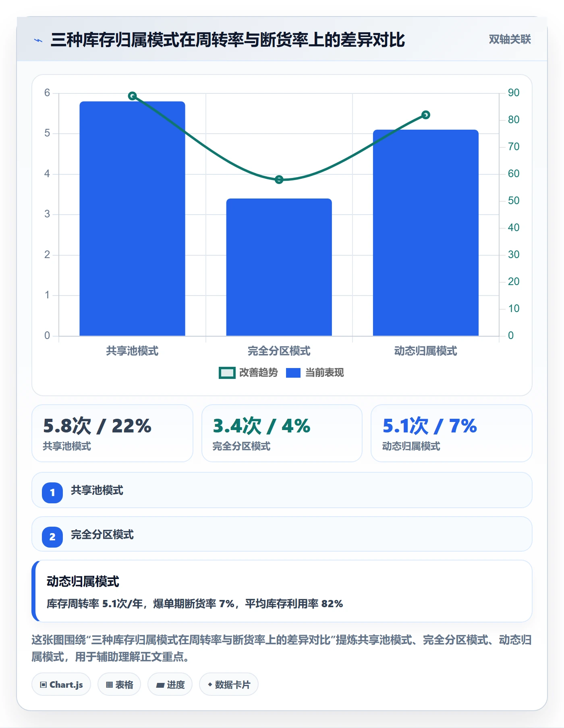Select the 进度 tag
The width and height of the screenshot is (564, 728).
coord(170,685)
